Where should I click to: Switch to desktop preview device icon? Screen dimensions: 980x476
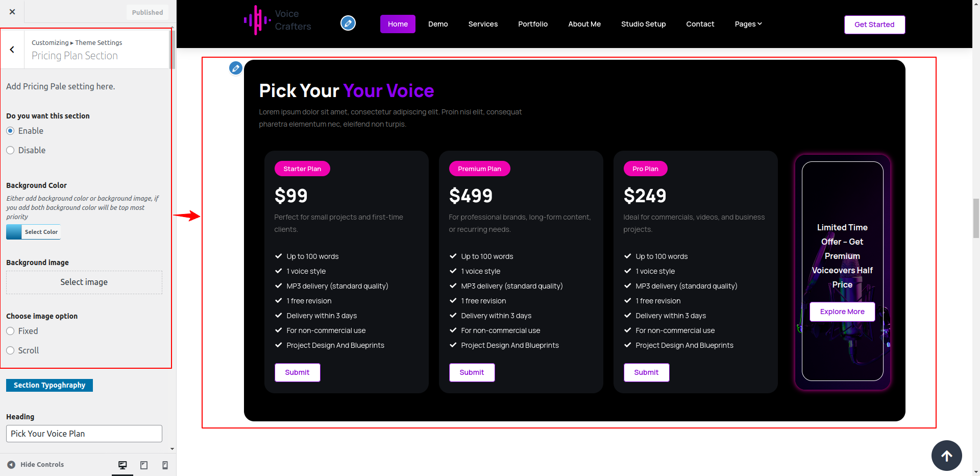[122, 465]
